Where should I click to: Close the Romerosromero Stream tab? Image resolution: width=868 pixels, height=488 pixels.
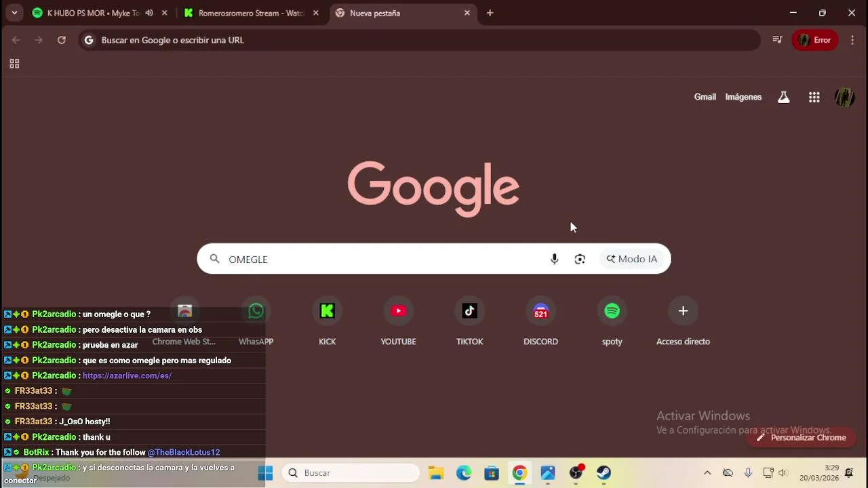click(x=315, y=13)
